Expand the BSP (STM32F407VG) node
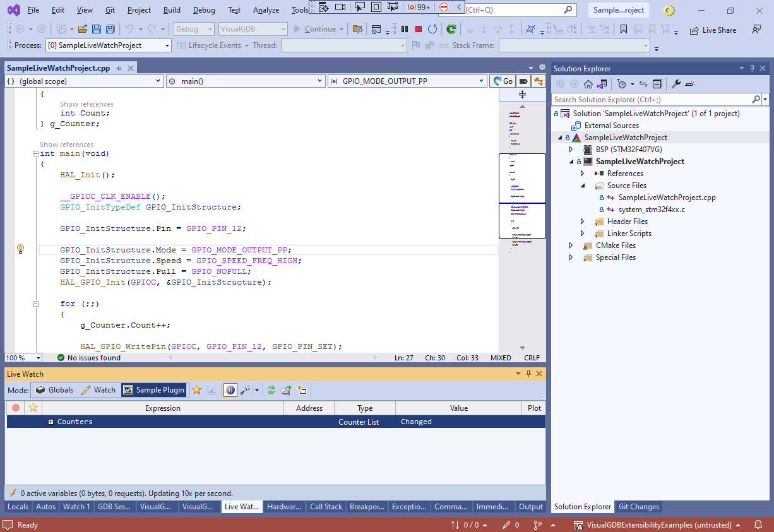 click(x=571, y=150)
